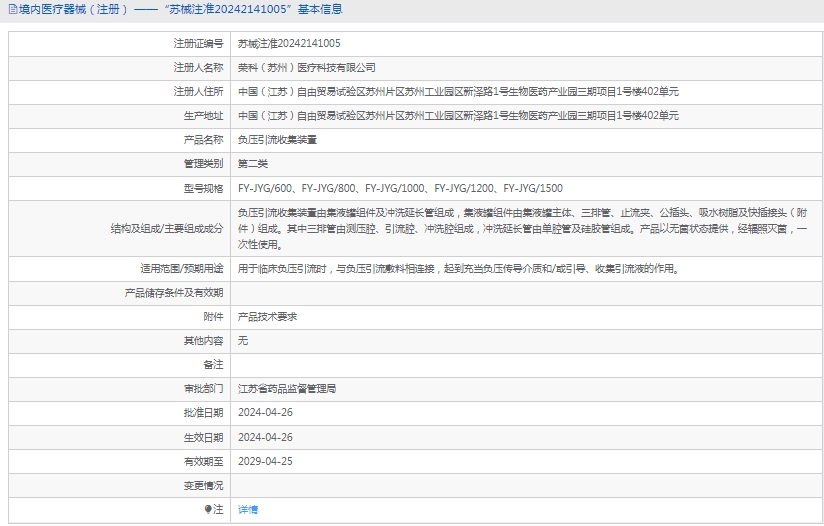
Task: Click the 生产地址 address value
Action: click(458, 116)
